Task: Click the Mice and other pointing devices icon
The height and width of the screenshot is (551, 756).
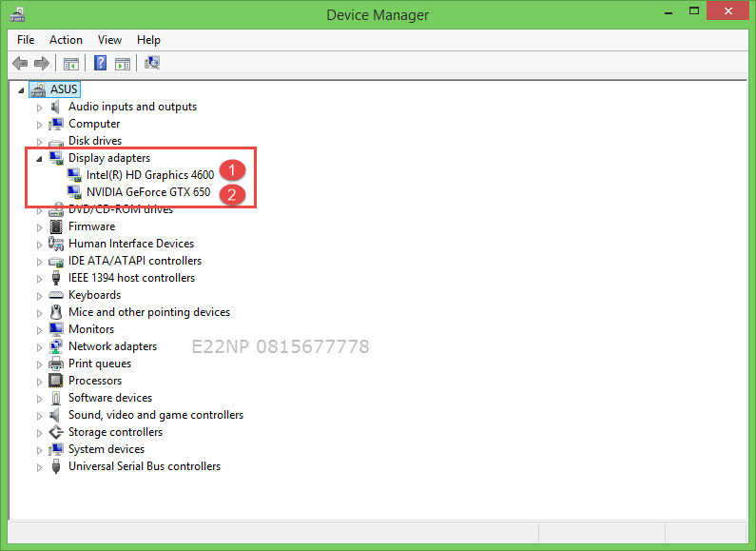Action: (56, 312)
